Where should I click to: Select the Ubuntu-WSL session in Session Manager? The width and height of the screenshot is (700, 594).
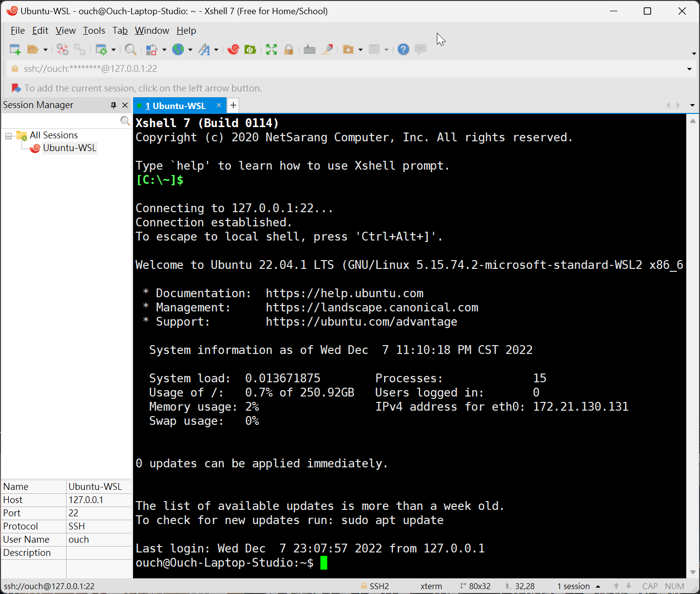69,148
